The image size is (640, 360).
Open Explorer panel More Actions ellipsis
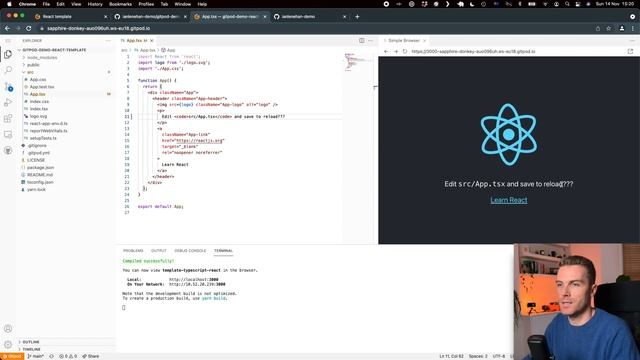coord(108,40)
